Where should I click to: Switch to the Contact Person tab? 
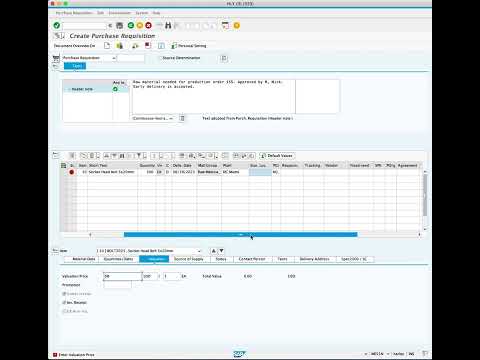[x=252, y=259]
